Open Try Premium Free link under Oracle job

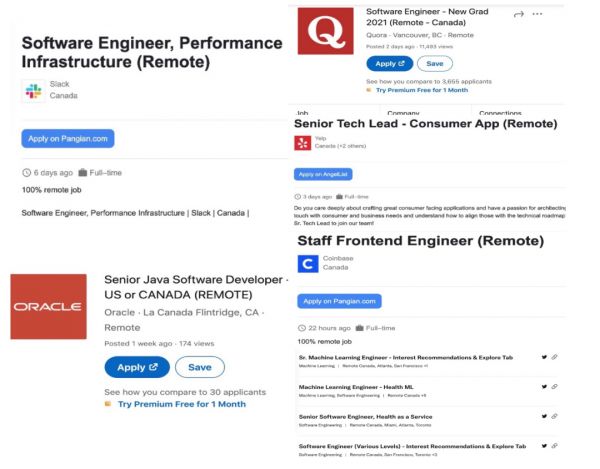(181, 404)
